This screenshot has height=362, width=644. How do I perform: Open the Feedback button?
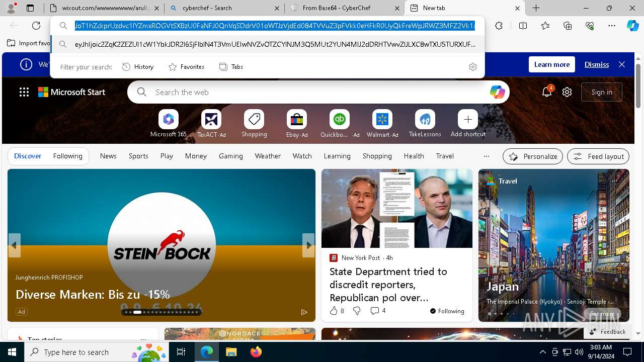click(x=607, y=332)
